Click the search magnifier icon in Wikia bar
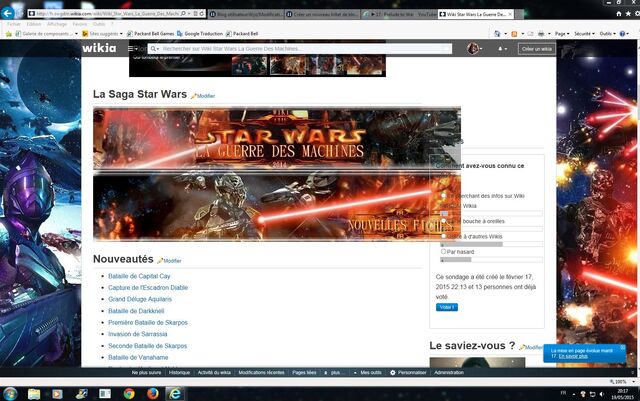Viewport: 640px width, 401px height. (x=153, y=49)
